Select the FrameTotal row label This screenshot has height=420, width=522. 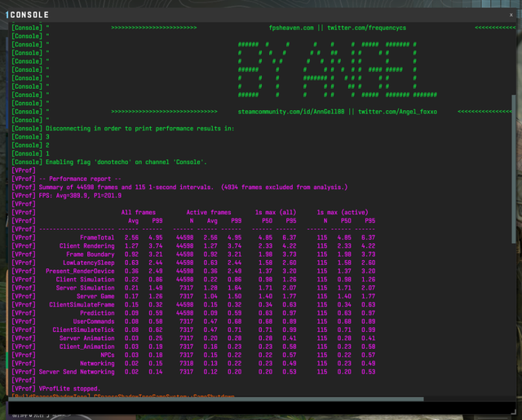point(97,237)
